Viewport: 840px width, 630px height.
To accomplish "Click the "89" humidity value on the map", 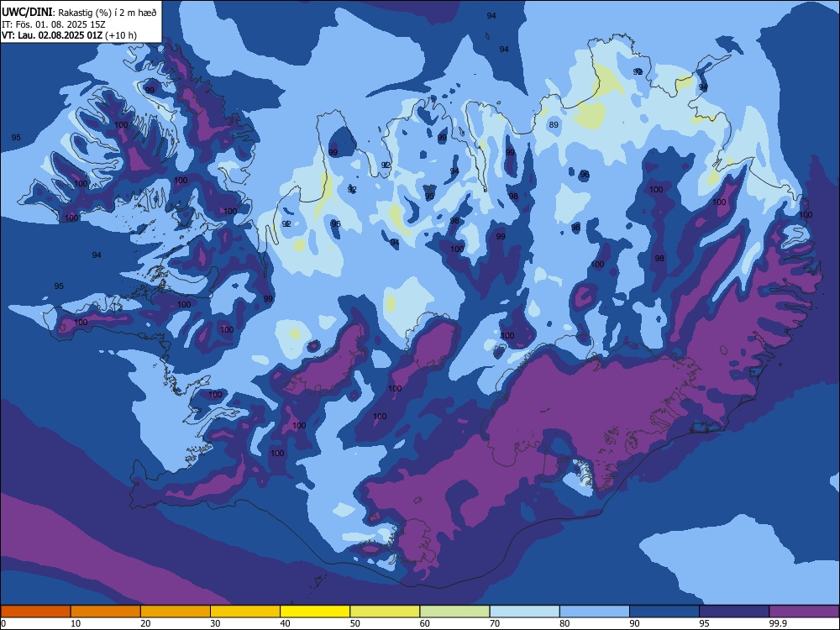I will click(x=554, y=125).
